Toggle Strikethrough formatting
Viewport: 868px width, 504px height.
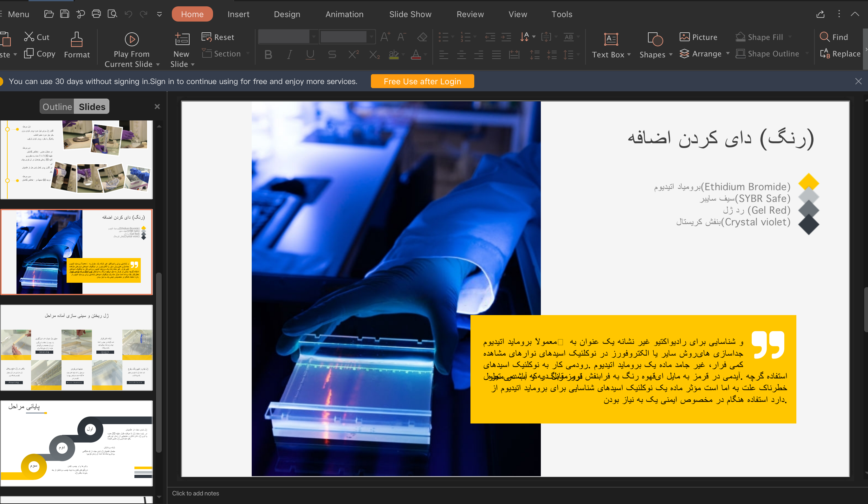(x=332, y=55)
